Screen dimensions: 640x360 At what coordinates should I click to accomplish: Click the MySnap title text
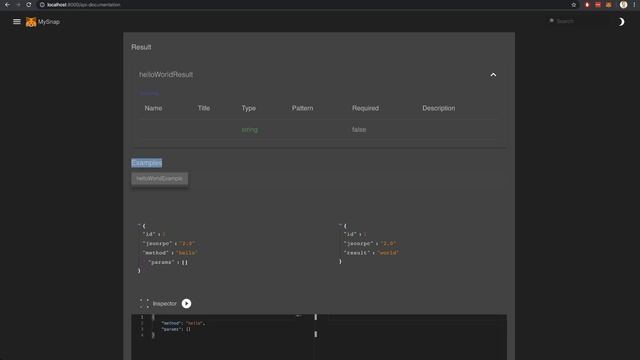click(x=49, y=22)
